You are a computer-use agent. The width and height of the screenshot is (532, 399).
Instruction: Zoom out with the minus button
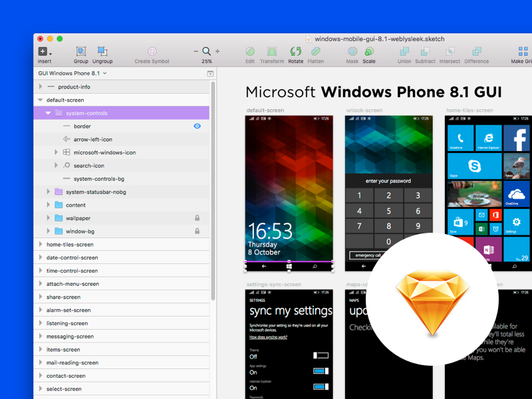pyautogui.click(x=196, y=52)
